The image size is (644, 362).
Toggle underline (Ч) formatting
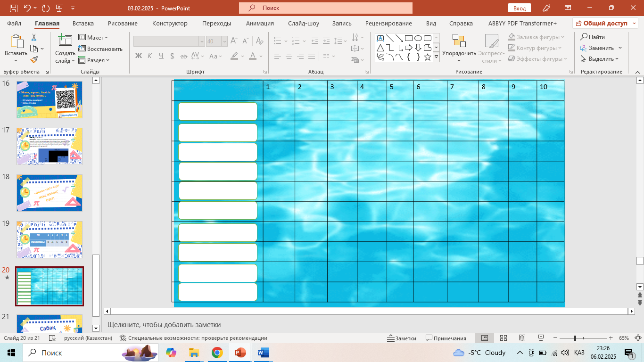tap(161, 56)
